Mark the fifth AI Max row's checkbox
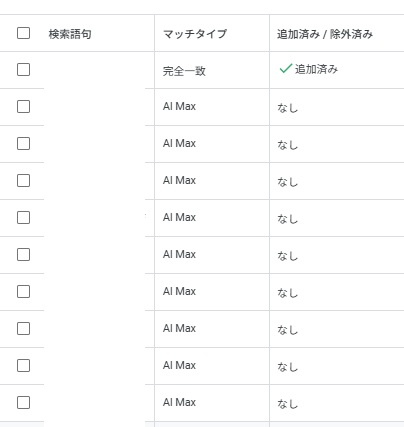Screen dimensions: 404x427 [x=23, y=255]
